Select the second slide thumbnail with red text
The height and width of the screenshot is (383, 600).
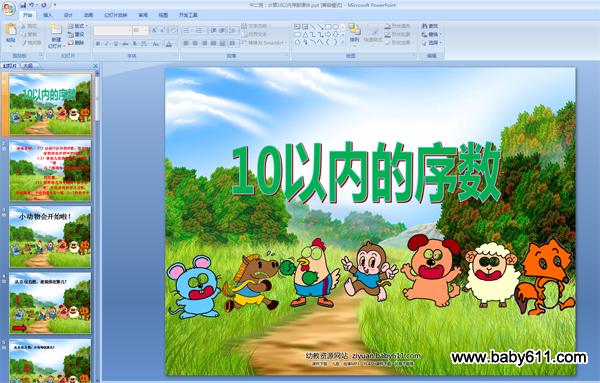50,171
